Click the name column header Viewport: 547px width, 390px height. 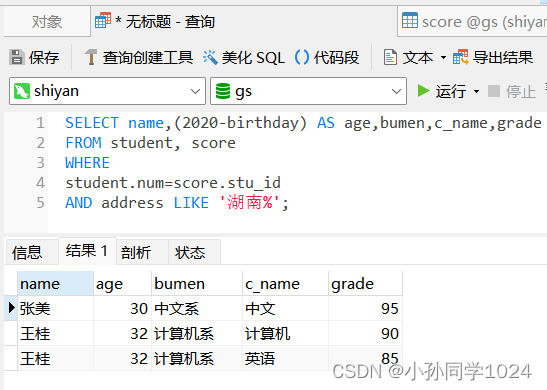click(55, 284)
